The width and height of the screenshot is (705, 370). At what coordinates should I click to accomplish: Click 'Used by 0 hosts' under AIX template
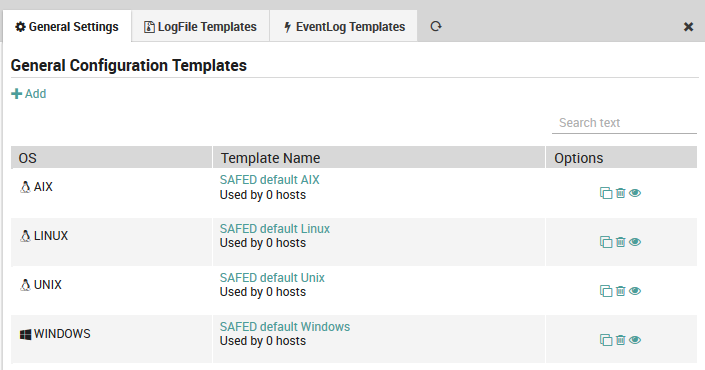tap(263, 195)
